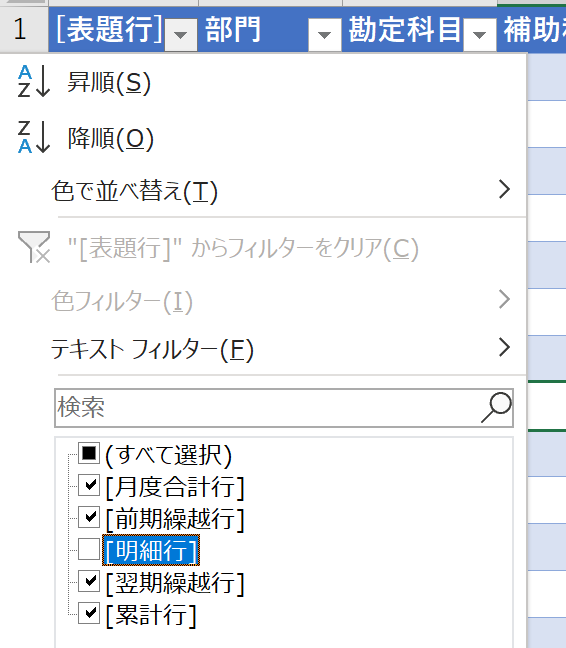Click the clear filter funnel icon
The width and height of the screenshot is (566, 648).
point(34,247)
